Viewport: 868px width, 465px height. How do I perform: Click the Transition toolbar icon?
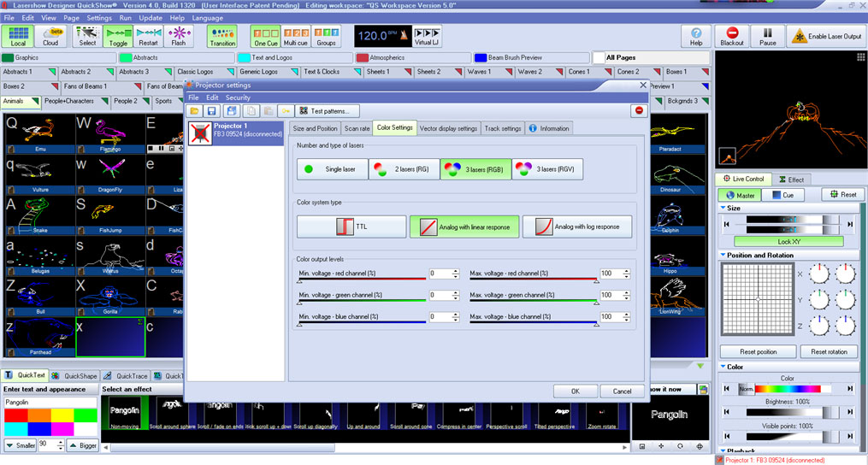222,36
